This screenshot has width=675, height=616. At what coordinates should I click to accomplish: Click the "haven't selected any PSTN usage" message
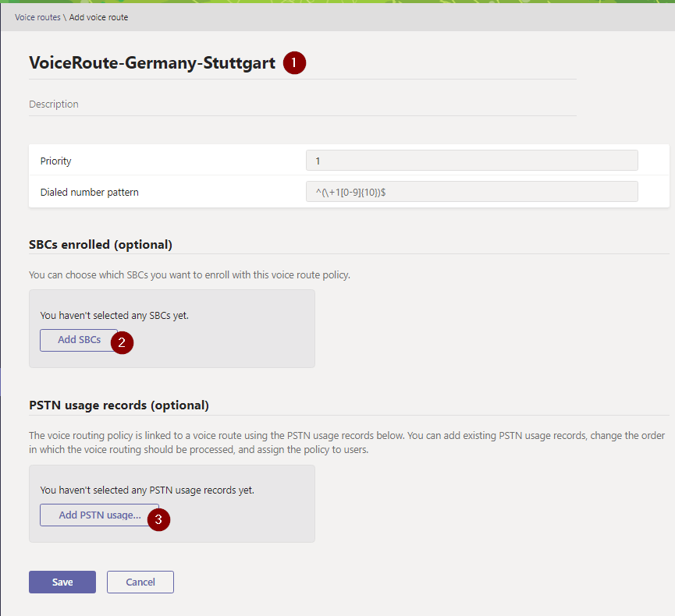(147, 490)
